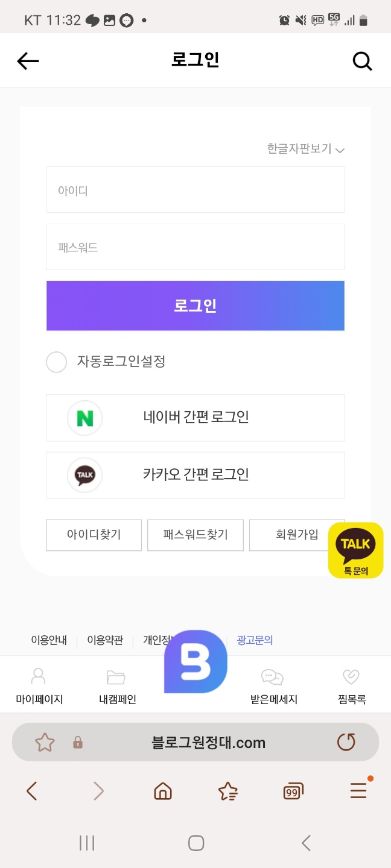Viewport: 391px width, 868px height.
Task: Check 받은메세지 via the chat bubble icon
Action: coord(272,684)
